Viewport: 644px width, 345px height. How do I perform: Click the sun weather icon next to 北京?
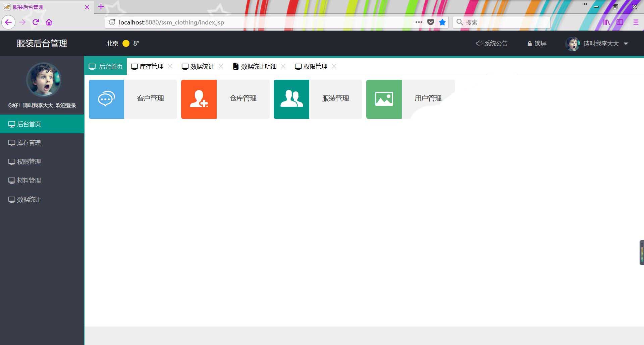click(126, 44)
